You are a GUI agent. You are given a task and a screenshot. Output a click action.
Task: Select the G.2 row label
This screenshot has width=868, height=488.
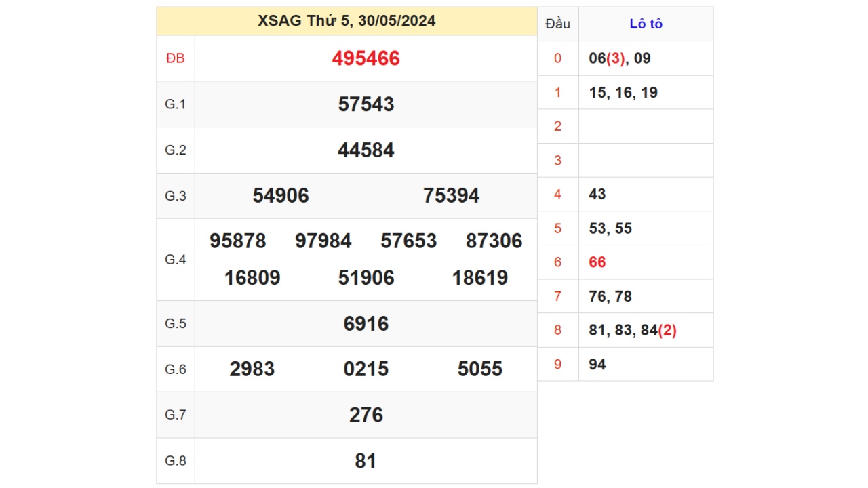(175, 150)
